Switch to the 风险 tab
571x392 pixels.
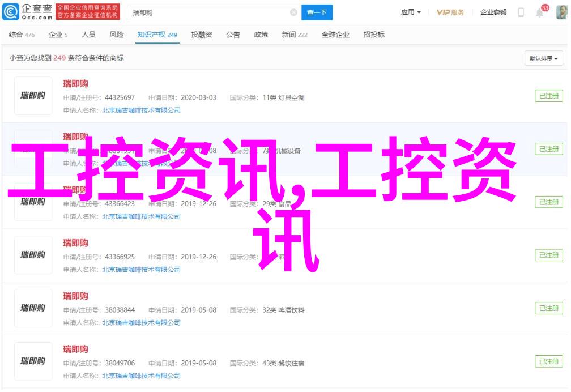[117, 35]
